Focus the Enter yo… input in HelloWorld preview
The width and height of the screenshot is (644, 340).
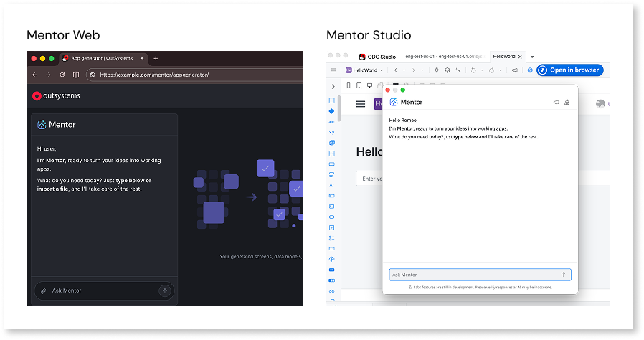(369, 179)
